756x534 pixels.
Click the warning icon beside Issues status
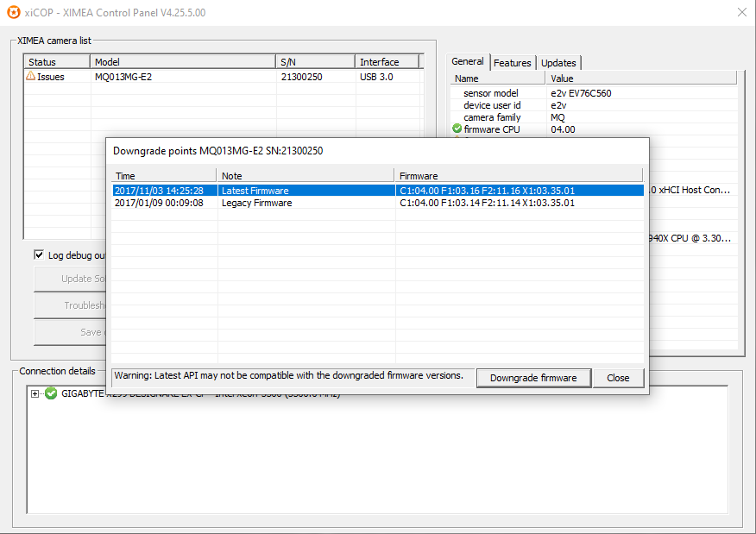coord(30,76)
